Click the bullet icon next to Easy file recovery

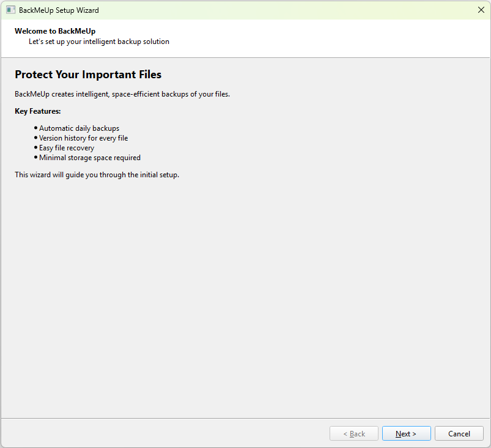(35, 147)
